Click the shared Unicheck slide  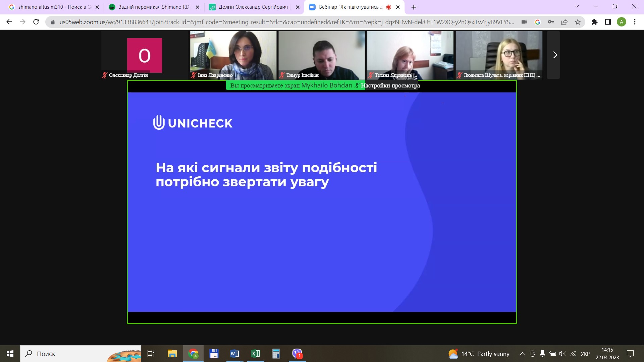pos(322,202)
